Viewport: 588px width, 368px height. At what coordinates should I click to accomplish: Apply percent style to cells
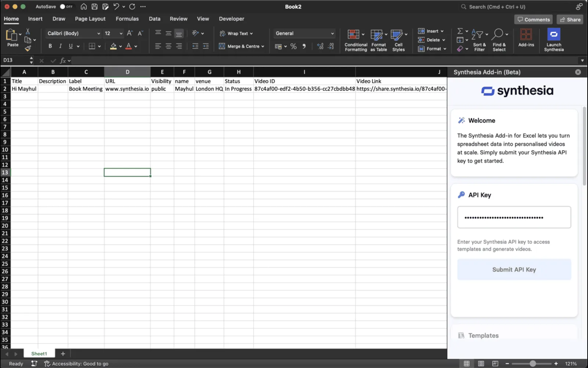point(293,46)
